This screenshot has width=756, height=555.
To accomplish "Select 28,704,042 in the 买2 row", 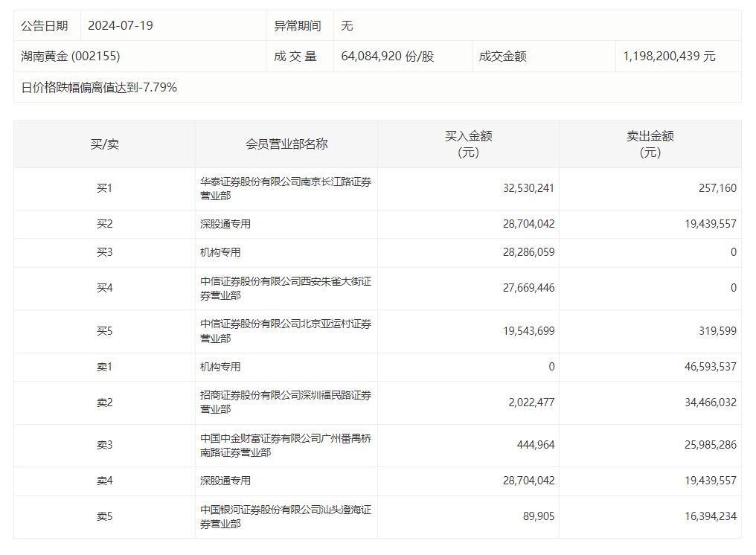I will click(528, 224).
